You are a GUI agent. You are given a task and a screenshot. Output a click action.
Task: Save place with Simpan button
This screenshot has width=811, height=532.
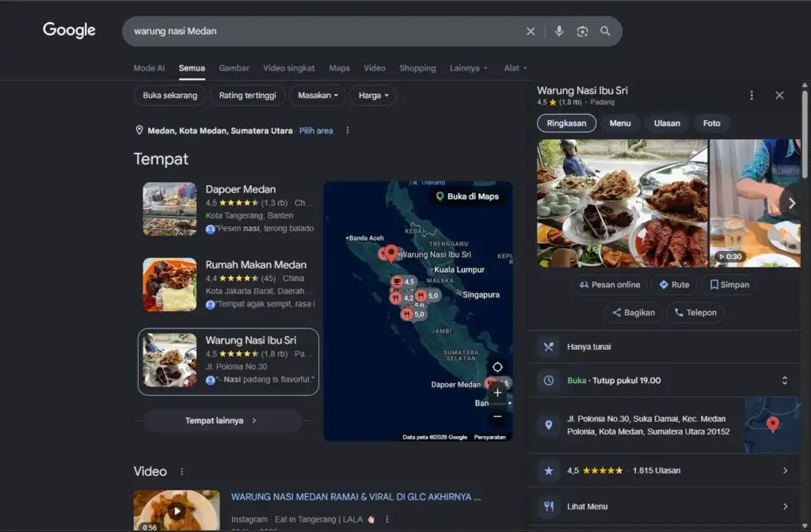(729, 285)
